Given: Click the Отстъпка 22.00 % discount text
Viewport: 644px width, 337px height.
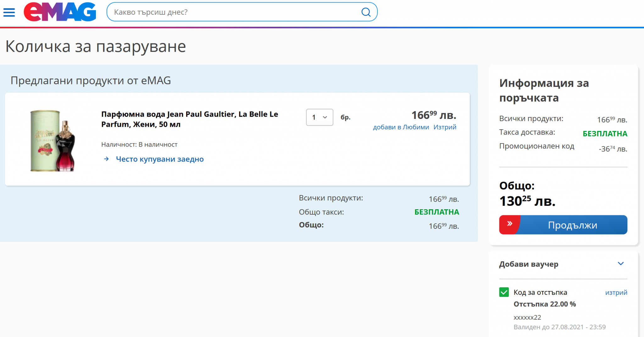Looking at the screenshot, I should point(545,304).
